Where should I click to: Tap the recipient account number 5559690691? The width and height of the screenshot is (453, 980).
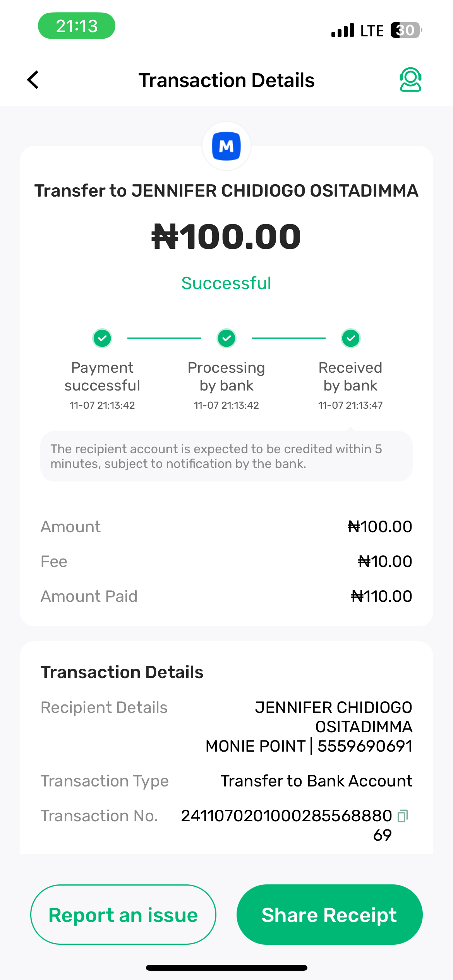click(x=365, y=746)
